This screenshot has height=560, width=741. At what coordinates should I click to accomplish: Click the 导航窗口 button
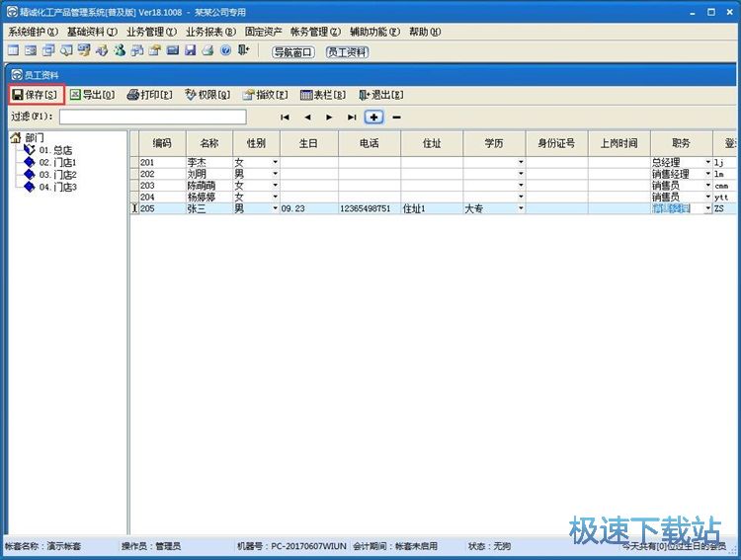point(292,51)
